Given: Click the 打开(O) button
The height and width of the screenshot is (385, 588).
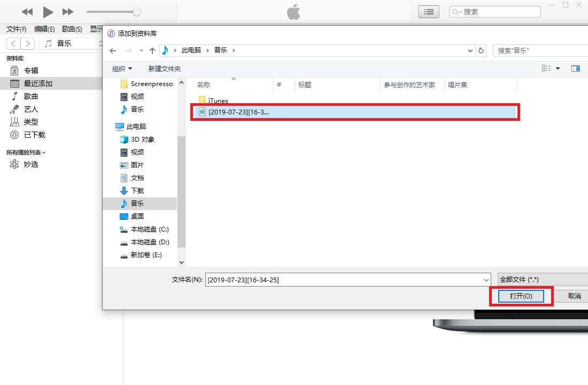Looking at the screenshot, I should 521,296.
